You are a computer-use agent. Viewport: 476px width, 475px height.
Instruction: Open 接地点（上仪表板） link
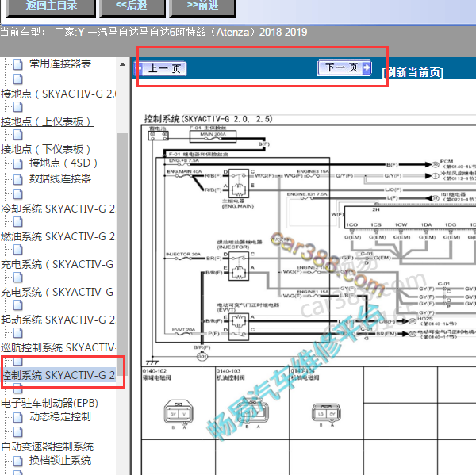pyautogui.click(x=47, y=121)
